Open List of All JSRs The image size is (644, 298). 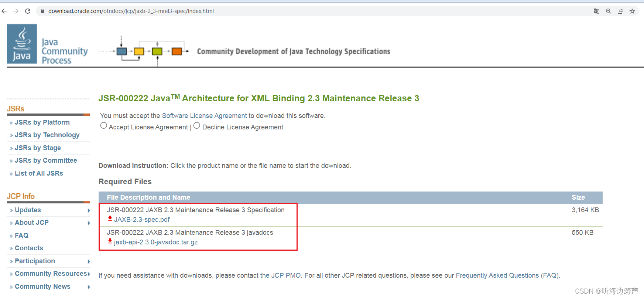click(x=39, y=173)
